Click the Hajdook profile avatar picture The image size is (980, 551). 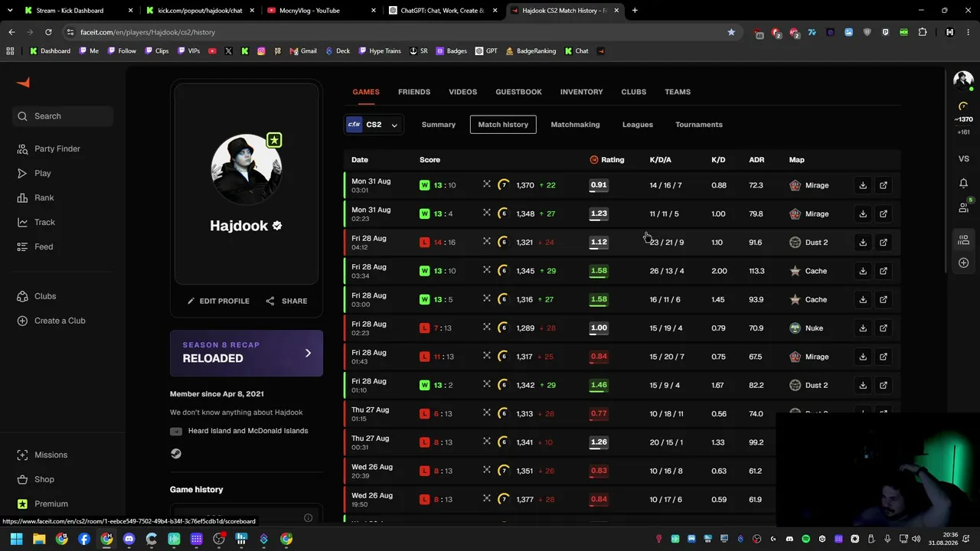[x=247, y=169]
